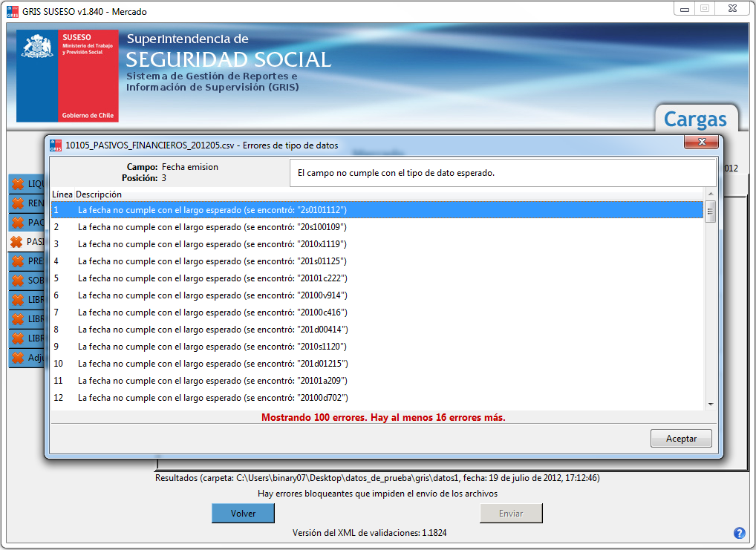The width and height of the screenshot is (756, 550).
Task: Select error line 9 with "2010s1120"
Action: pyautogui.click(x=377, y=347)
